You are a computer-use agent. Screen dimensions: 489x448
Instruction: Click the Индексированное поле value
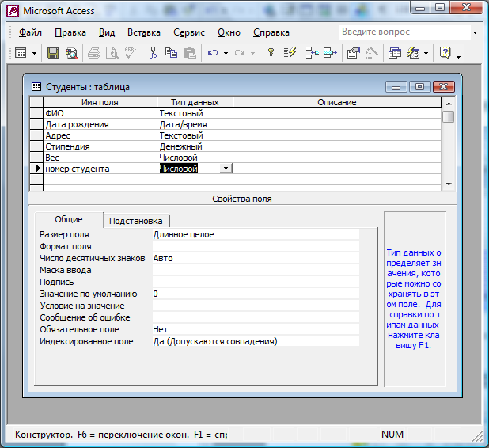(x=256, y=341)
